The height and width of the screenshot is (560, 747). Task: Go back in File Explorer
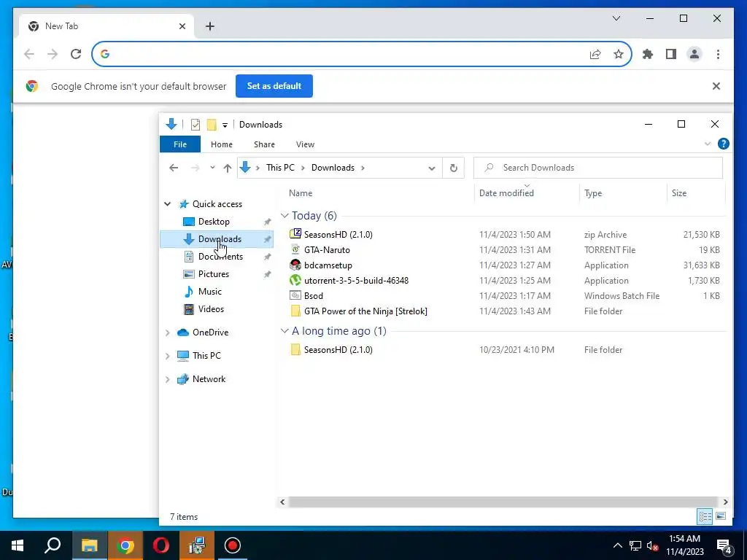[x=174, y=168]
